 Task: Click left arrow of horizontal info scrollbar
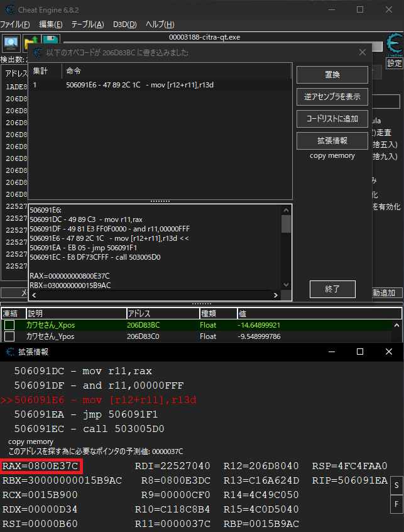point(34,295)
